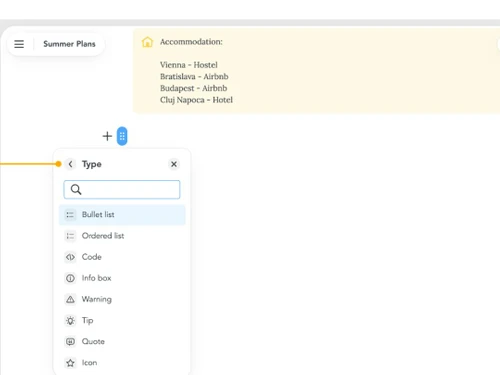
Task: Click the 'Vienna - Hostel' line
Action: (189, 65)
